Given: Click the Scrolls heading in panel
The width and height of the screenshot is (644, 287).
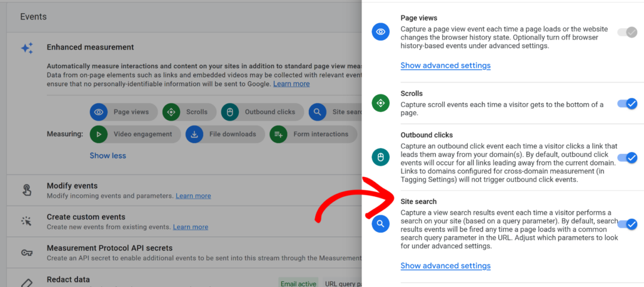Looking at the screenshot, I should click(411, 94).
